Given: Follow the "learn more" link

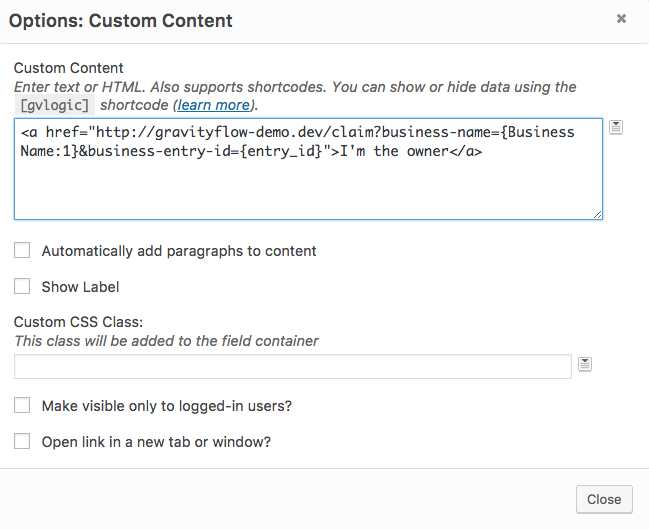Looking at the screenshot, I should coord(215,105).
